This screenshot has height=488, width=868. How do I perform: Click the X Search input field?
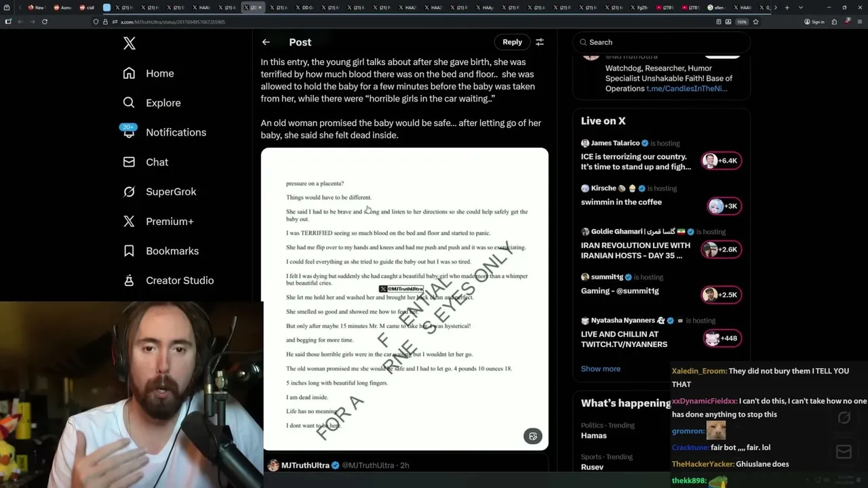click(x=661, y=42)
